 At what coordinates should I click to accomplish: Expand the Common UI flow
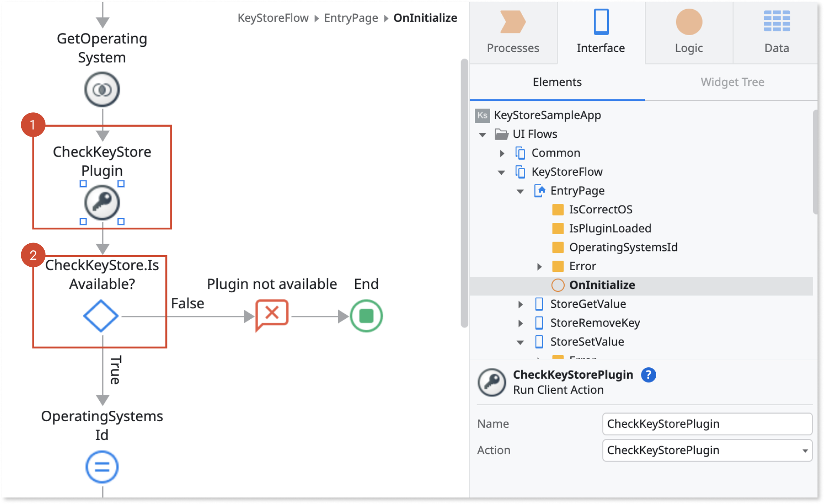click(x=502, y=153)
